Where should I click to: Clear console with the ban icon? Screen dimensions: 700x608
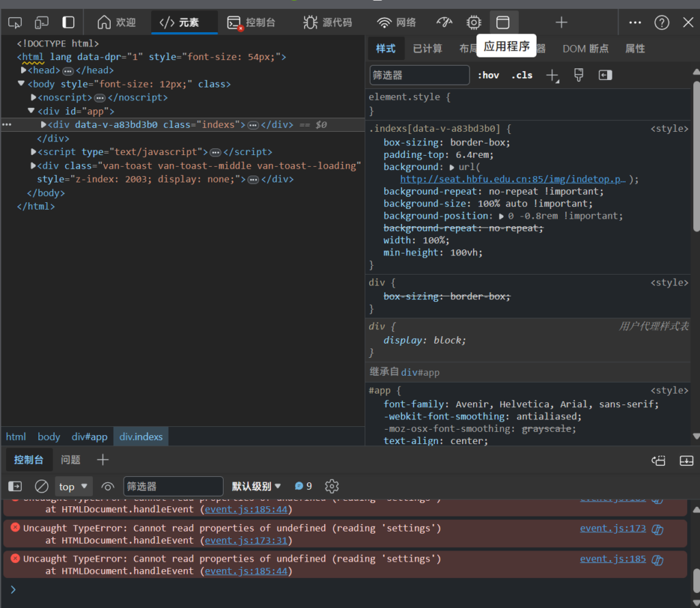coord(42,486)
